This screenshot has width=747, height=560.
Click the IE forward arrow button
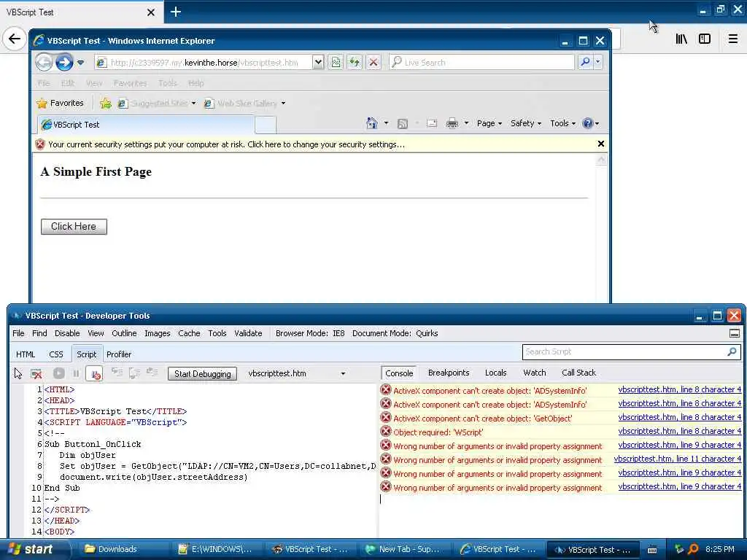(x=64, y=63)
